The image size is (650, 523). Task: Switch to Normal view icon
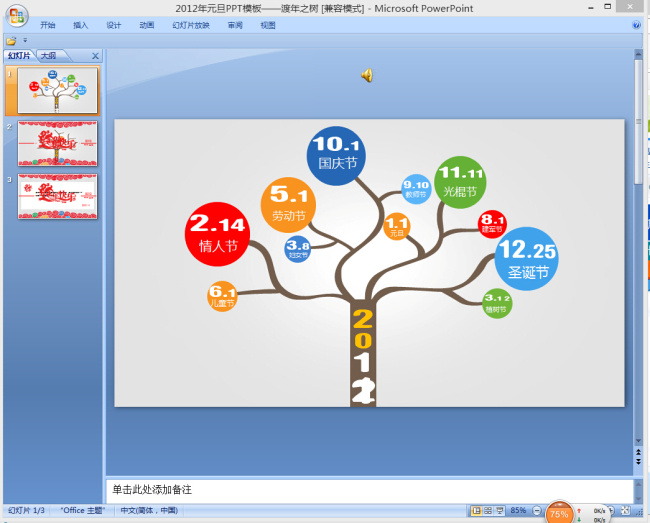tap(476, 511)
